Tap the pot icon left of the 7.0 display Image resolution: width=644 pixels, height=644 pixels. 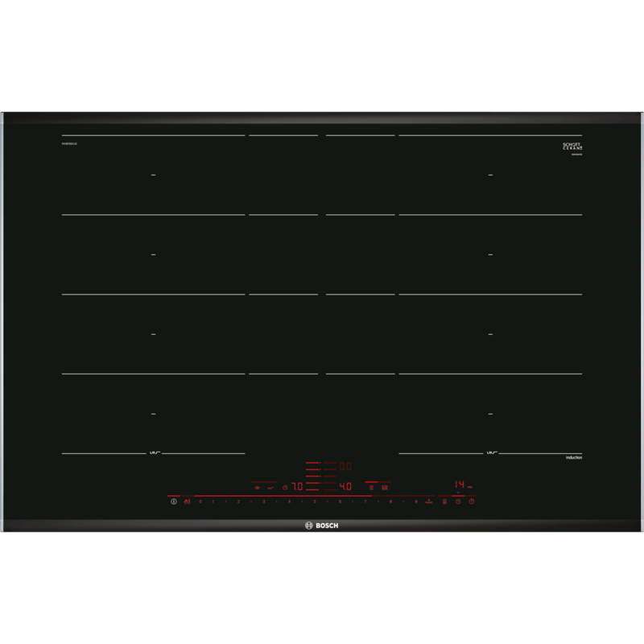[258, 487]
